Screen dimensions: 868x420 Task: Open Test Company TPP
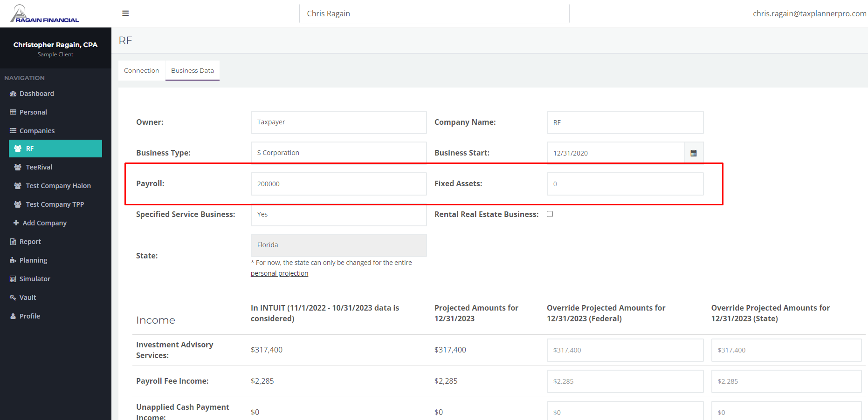pos(55,204)
